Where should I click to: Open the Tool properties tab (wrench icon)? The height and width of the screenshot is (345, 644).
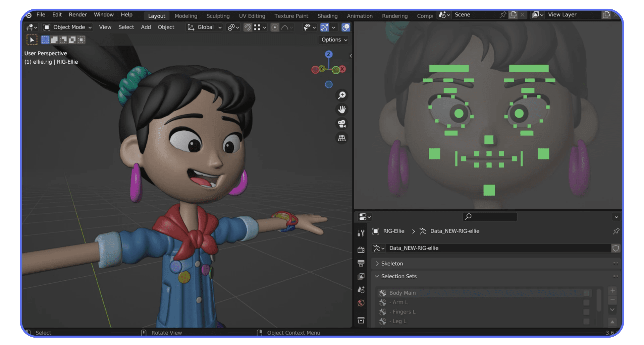361,233
